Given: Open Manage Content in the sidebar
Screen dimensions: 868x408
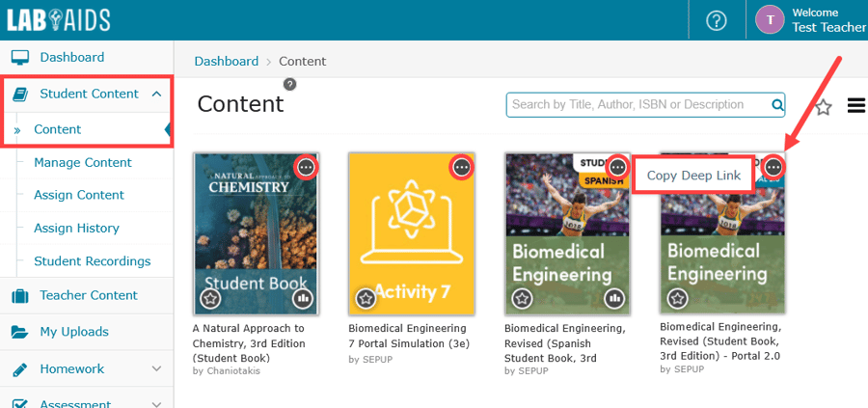Looking at the screenshot, I should (x=82, y=162).
